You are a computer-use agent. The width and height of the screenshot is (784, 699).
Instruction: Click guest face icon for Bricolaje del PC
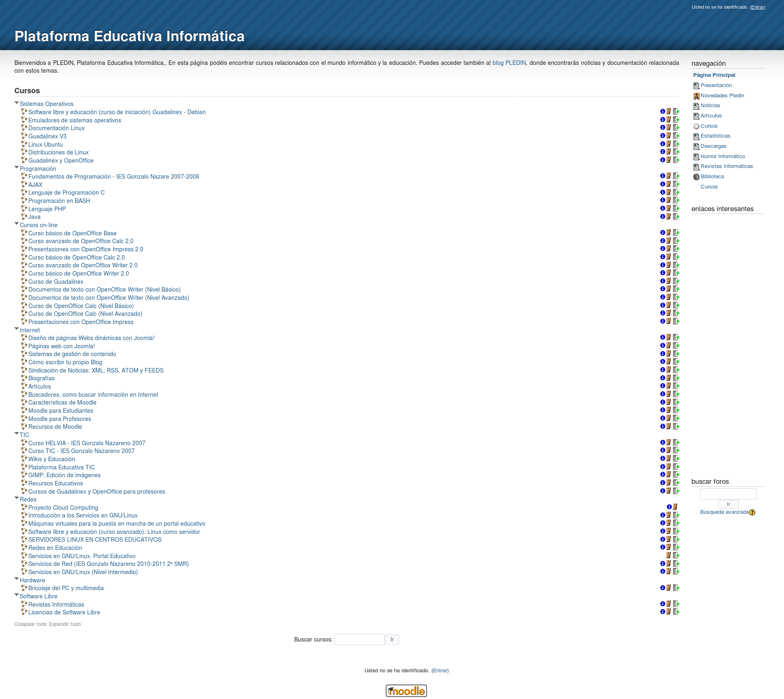click(669, 588)
